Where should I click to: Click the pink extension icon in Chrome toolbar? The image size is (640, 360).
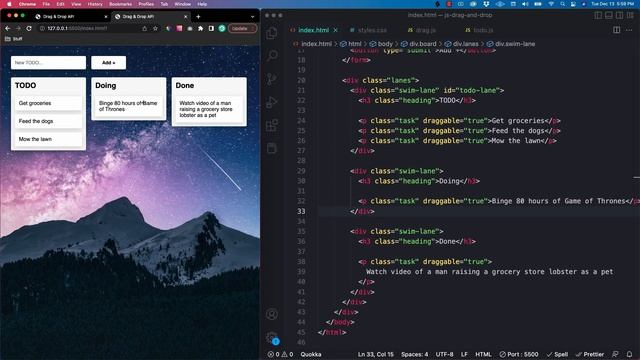(x=179, y=29)
